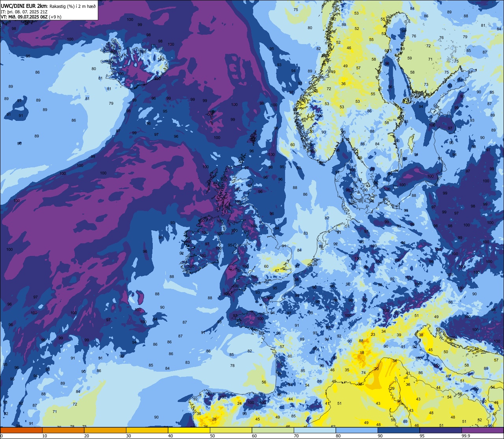Click the "Rakastig (%) í 2 m hæð" parameter label
This screenshot has width=504, height=439.
(x=72, y=6)
